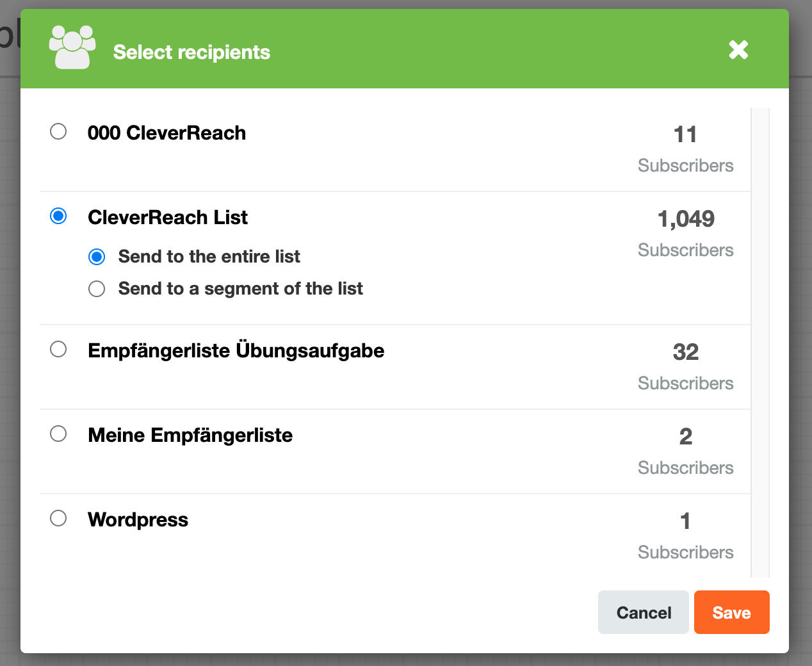Click the 'Wordpress' list name text
The image size is (812, 666).
tap(138, 519)
